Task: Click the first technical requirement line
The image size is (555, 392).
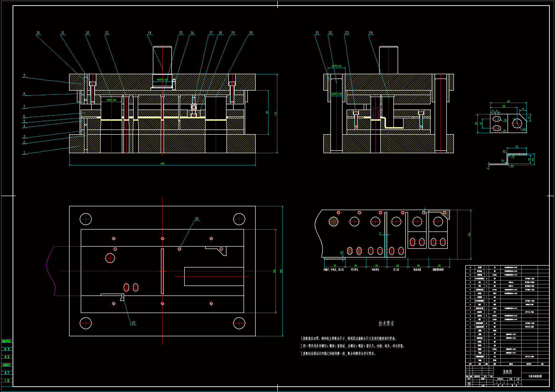Action: tap(348, 339)
